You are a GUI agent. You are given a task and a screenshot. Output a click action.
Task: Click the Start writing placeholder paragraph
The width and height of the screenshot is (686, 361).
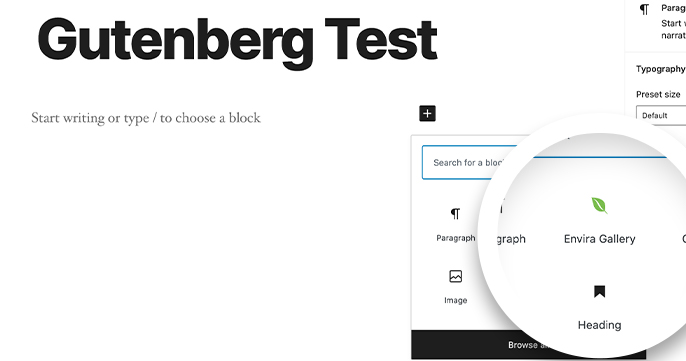pos(146,118)
